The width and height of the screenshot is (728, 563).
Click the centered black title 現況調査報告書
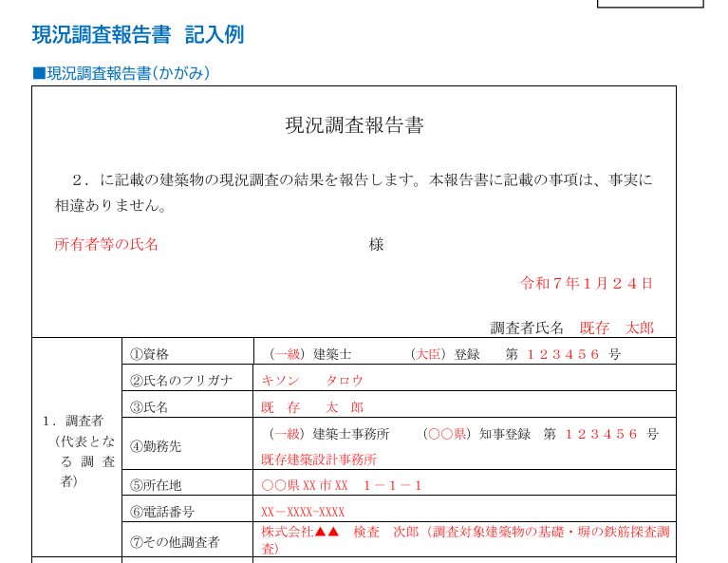tap(354, 125)
